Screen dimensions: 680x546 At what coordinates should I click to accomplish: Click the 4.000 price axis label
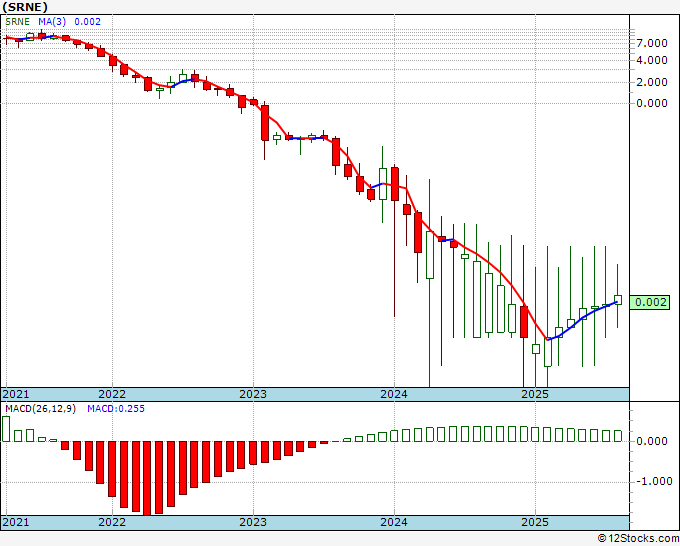pyautogui.click(x=652, y=60)
